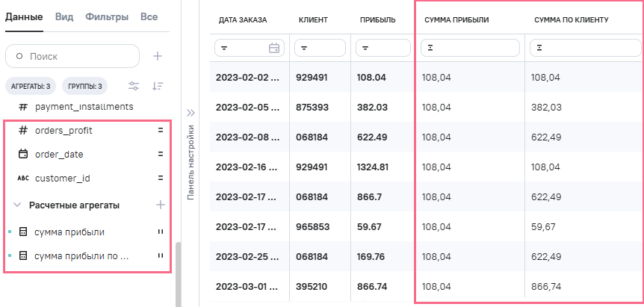Collapse the Расчетные агрегаты section
The width and height of the screenshot is (644, 307).
(17, 205)
